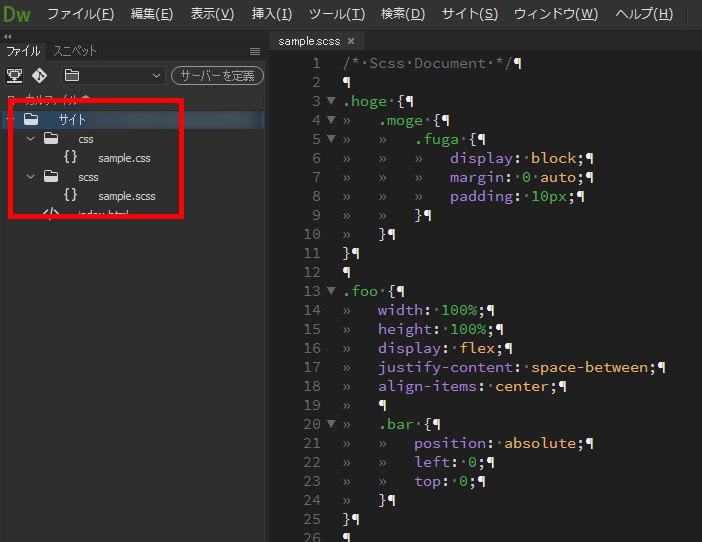This screenshot has height=542, width=702.
Task: Click the css folder icon
Action: tap(51, 138)
